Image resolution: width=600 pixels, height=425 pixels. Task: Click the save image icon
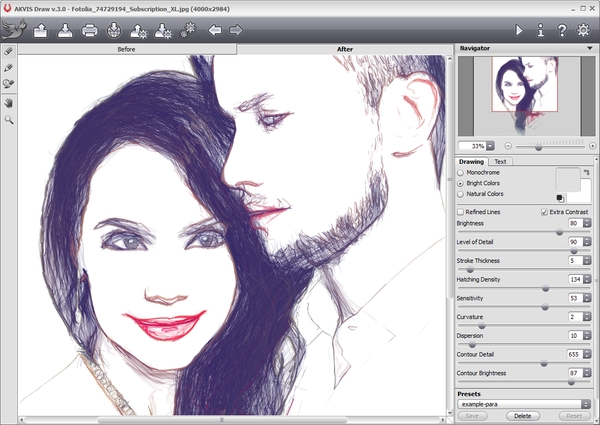(x=65, y=30)
